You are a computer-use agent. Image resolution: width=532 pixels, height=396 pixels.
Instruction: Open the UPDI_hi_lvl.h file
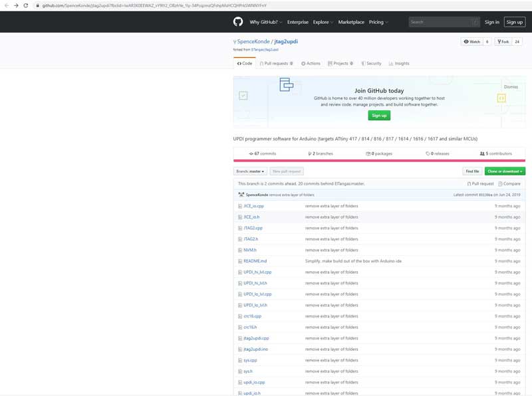(x=255, y=283)
